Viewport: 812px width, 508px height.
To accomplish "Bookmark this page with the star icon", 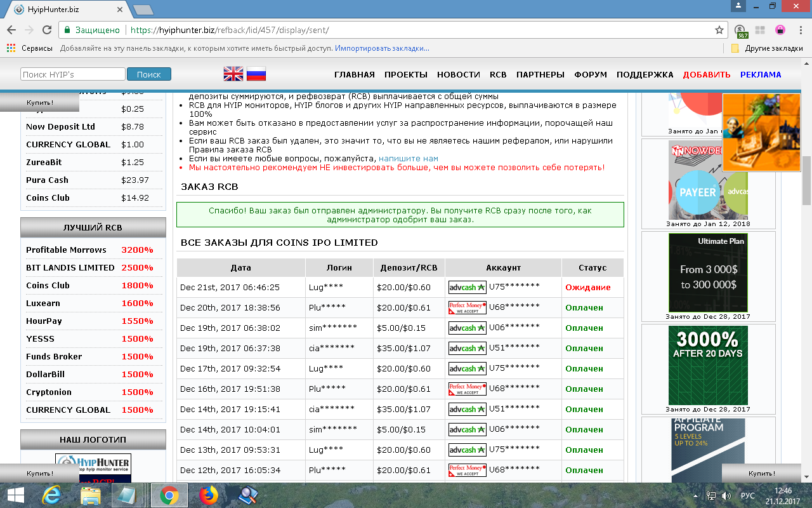I will [x=719, y=30].
